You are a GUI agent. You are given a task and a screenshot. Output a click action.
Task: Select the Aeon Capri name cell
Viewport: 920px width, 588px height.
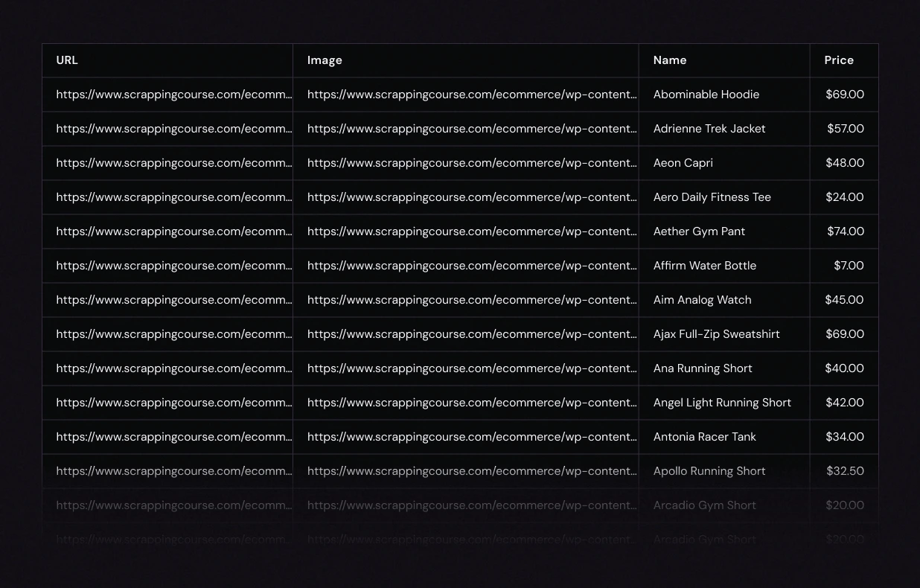tap(683, 163)
